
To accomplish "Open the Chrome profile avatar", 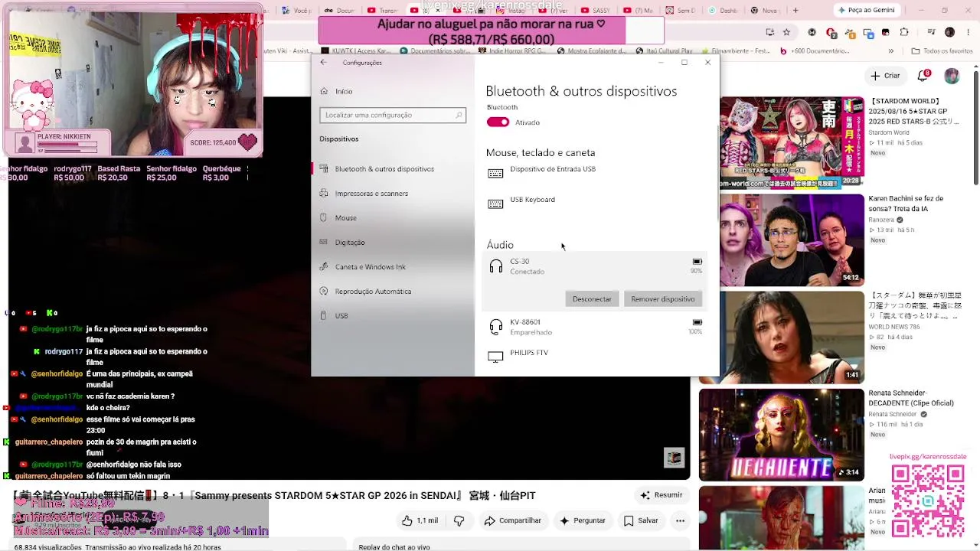I will coord(949,32).
